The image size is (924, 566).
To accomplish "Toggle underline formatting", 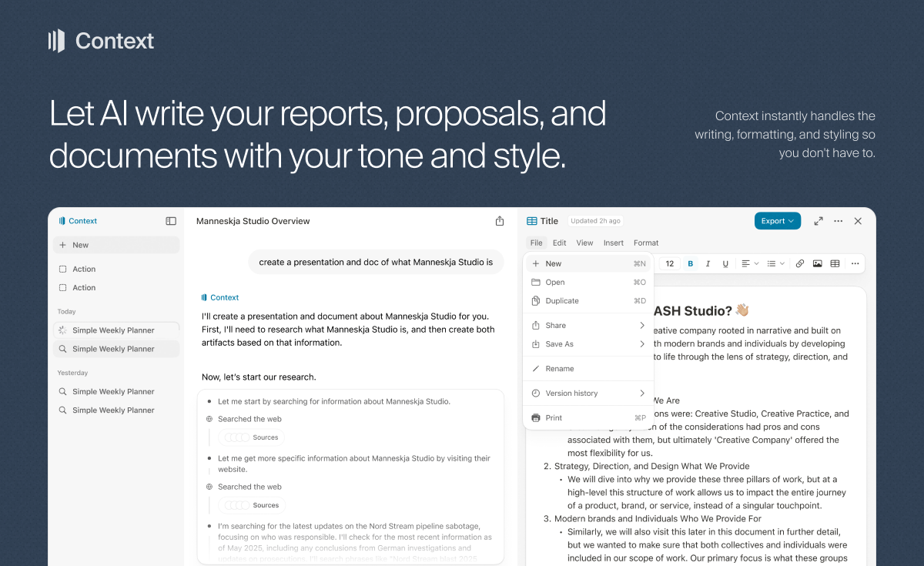I will pos(725,263).
